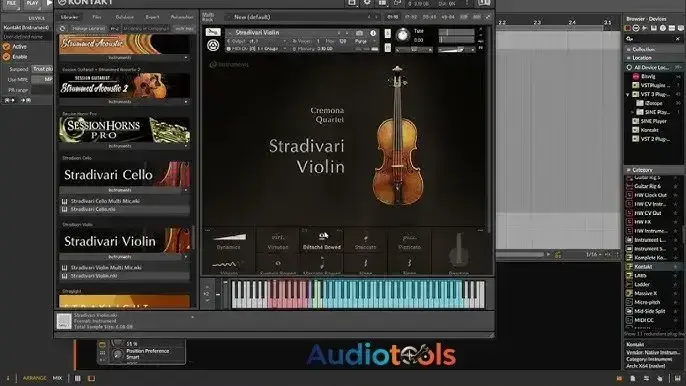Click the browser search magnifier icon

point(630,39)
